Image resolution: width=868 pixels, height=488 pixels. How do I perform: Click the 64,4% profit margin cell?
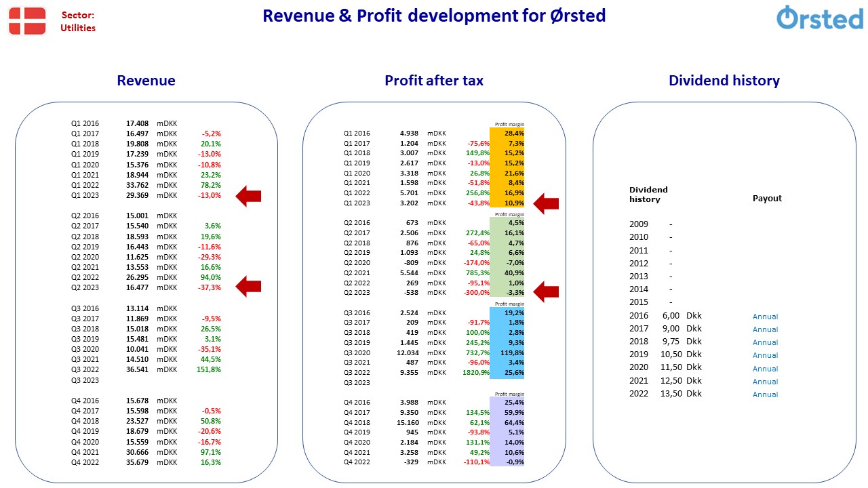[507, 422]
